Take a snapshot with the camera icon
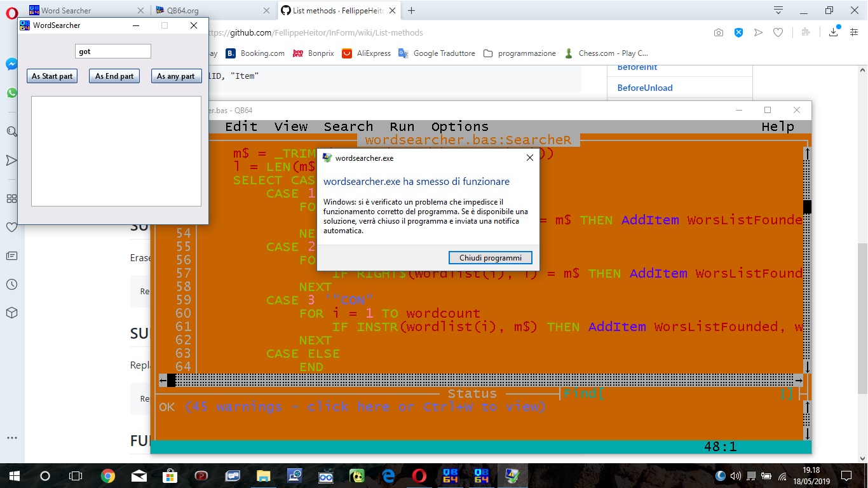The height and width of the screenshot is (488, 868). tap(719, 32)
